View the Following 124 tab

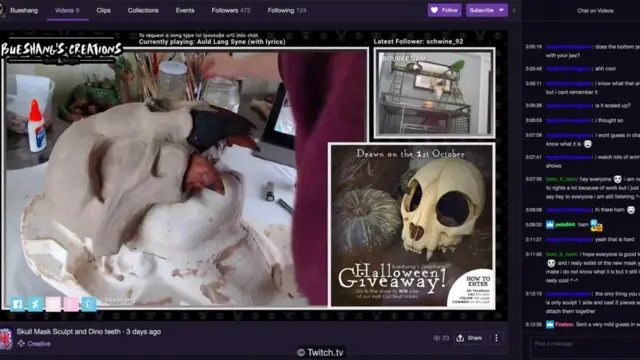[x=287, y=11]
